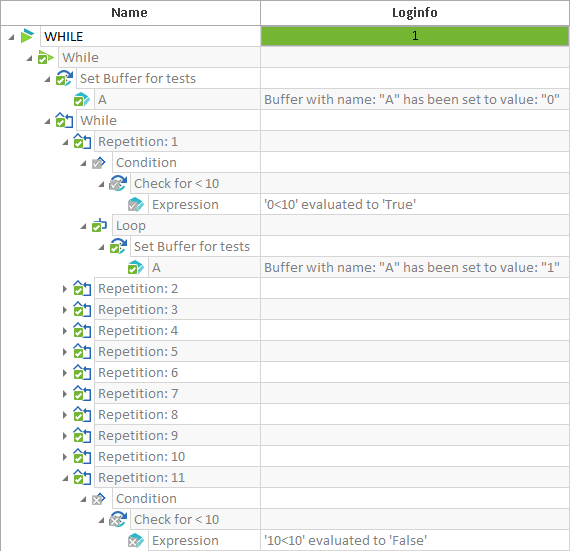The height and width of the screenshot is (551, 570).
Task: Collapse the top-level WHILE node
Action: (x=11, y=37)
